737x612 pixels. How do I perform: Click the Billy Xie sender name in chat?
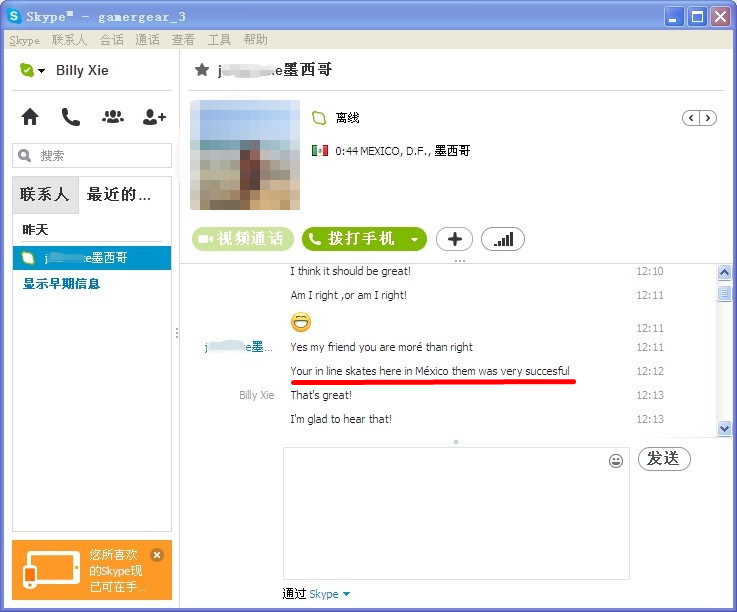pyautogui.click(x=257, y=395)
